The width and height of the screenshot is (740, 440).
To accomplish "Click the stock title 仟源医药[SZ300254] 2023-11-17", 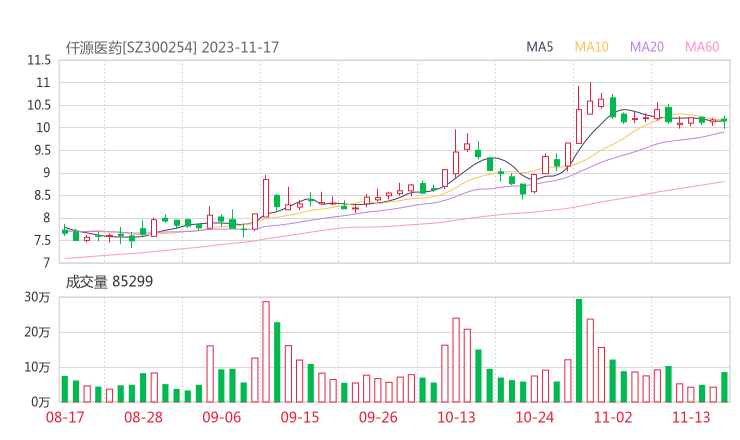I will (172, 48).
